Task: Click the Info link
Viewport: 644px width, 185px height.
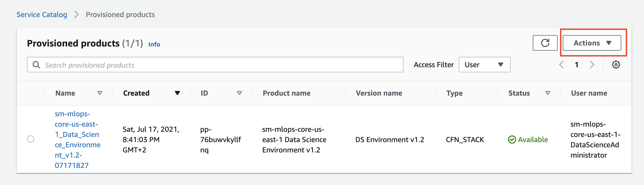Action: (x=154, y=44)
